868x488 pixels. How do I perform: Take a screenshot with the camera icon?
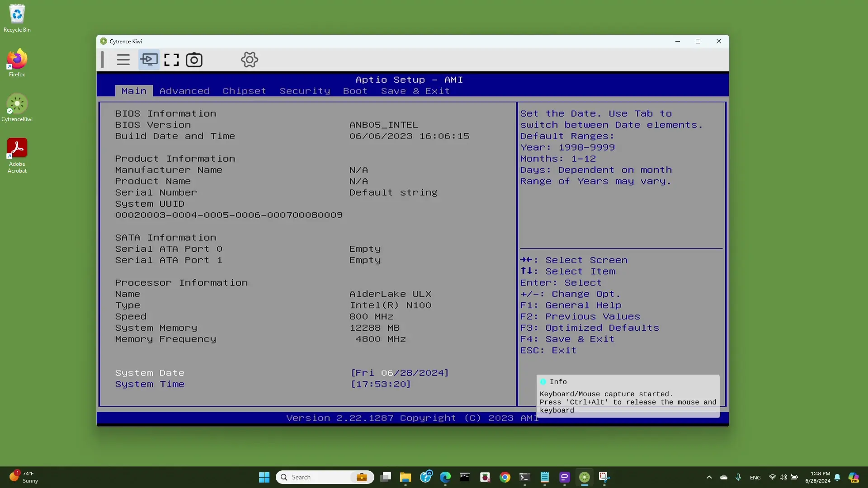click(194, 60)
